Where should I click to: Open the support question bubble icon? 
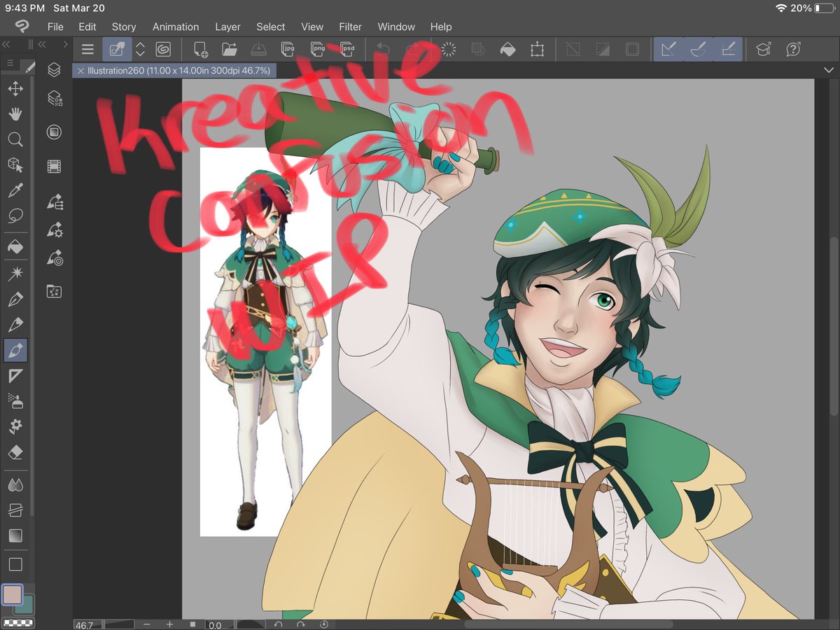point(793,49)
